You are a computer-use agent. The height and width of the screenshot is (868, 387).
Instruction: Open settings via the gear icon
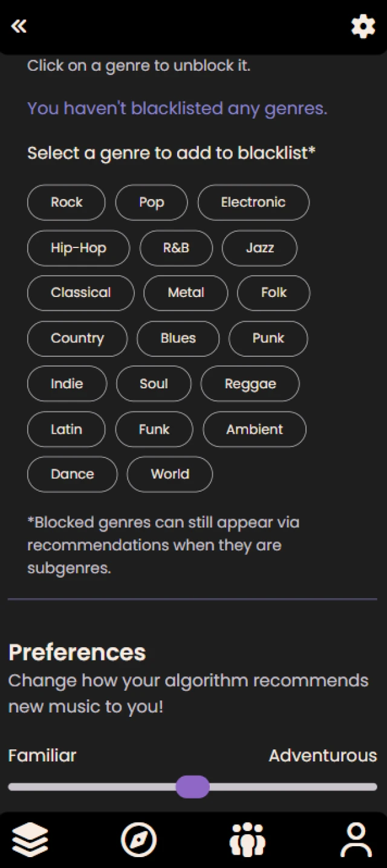point(363,27)
